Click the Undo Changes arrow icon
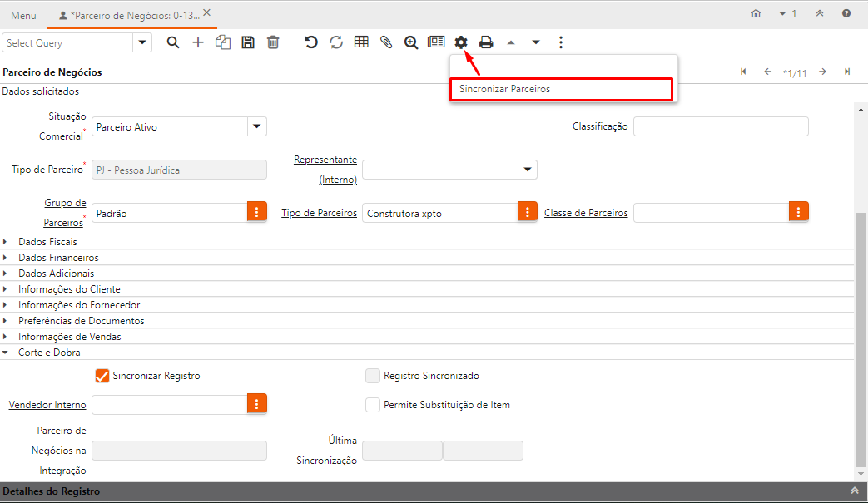 point(311,42)
